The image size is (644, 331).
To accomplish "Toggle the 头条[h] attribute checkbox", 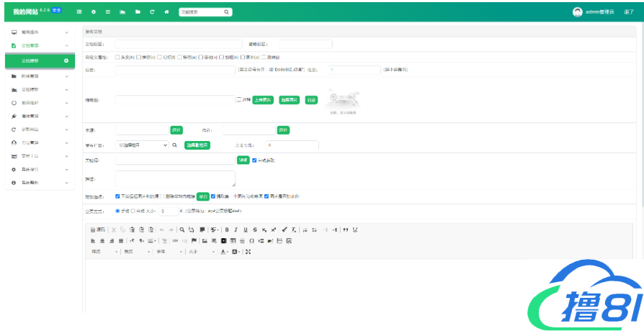I will pyautogui.click(x=118, y=56).
